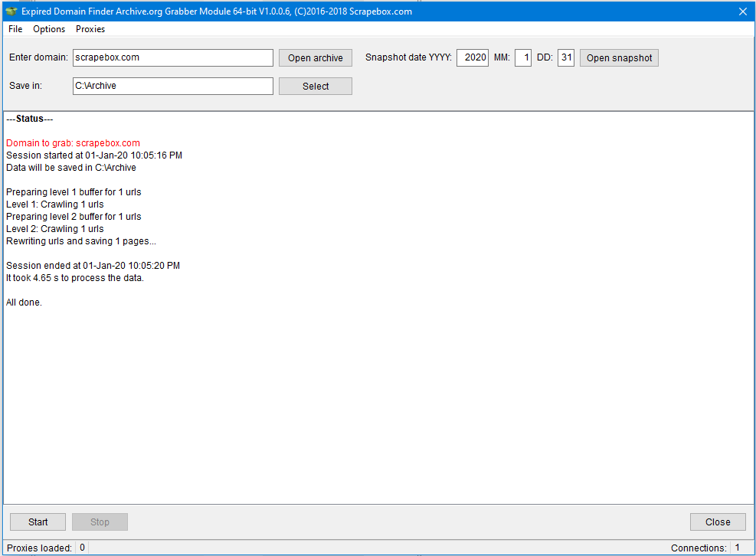Focus the Save in path field
The image size is (756, 556).
(x=172, y=86)
